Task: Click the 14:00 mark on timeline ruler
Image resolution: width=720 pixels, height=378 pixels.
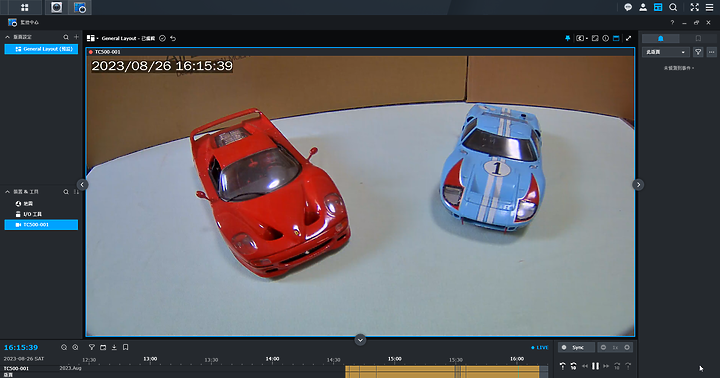Action: click(x=272, y=359)
